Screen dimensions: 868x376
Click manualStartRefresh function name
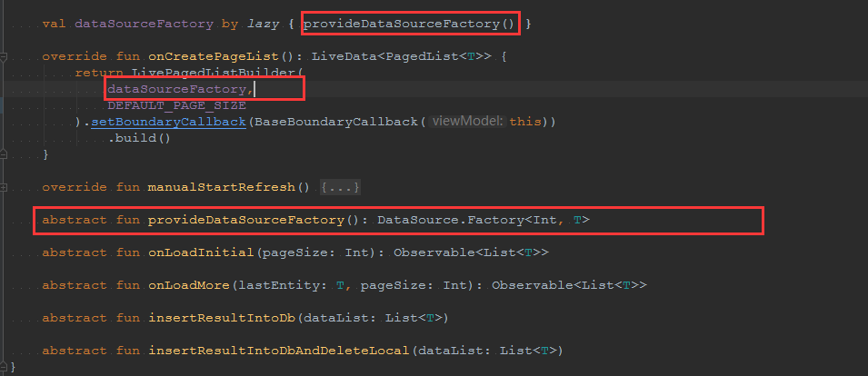click(x=221, y=187)
